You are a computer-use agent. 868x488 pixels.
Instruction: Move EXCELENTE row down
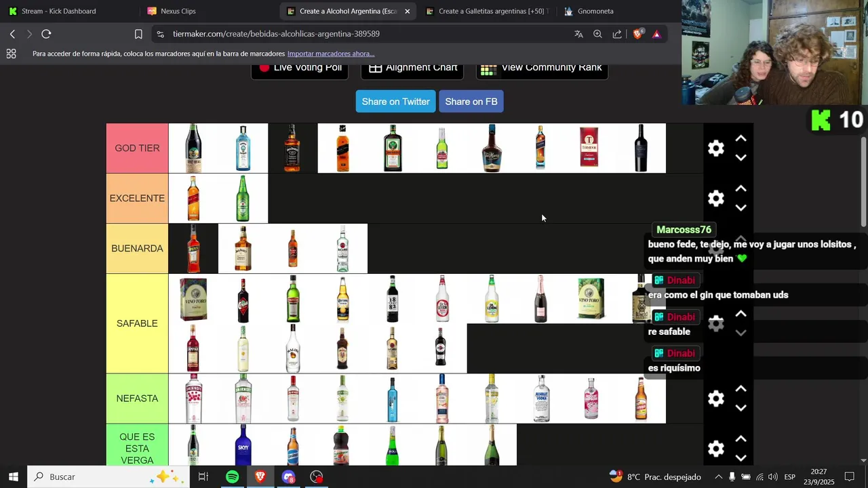[x=741, y=207]
